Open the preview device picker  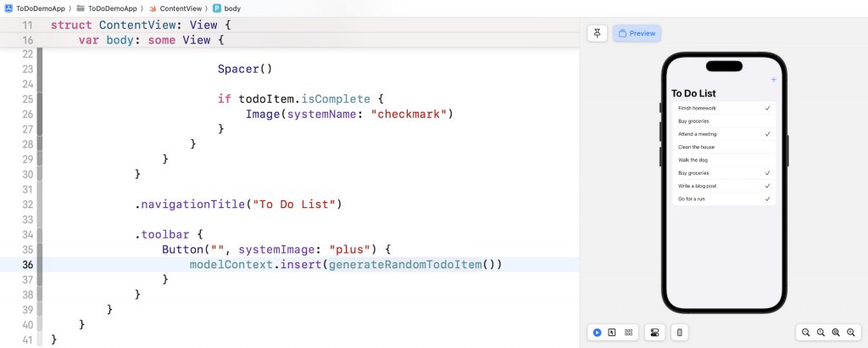click(680, 333)
